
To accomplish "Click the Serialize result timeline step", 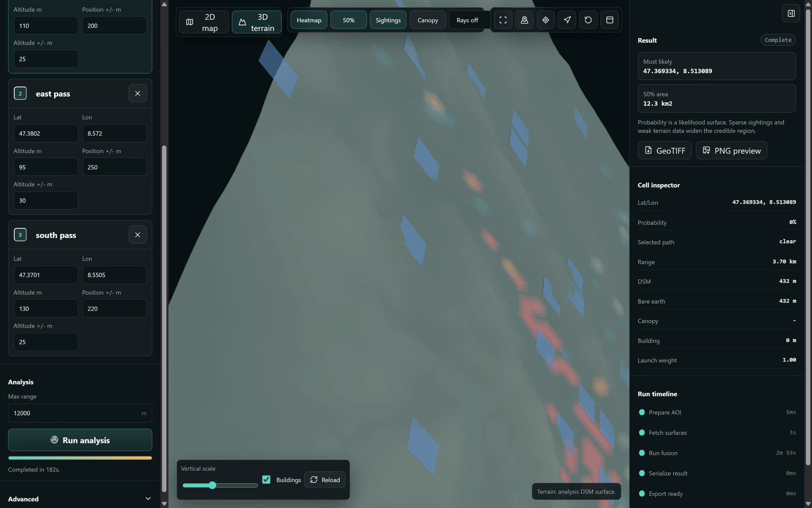I will [717, 473].
